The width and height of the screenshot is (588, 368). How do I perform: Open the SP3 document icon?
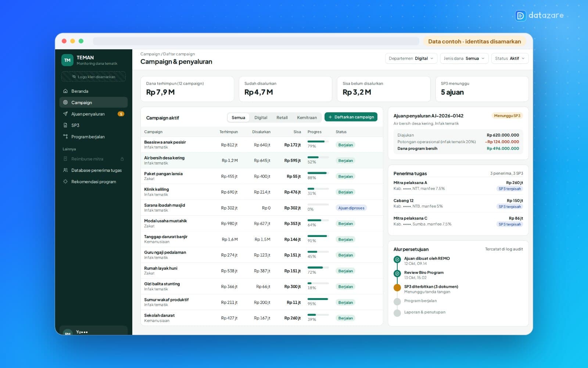click(65, 125)
